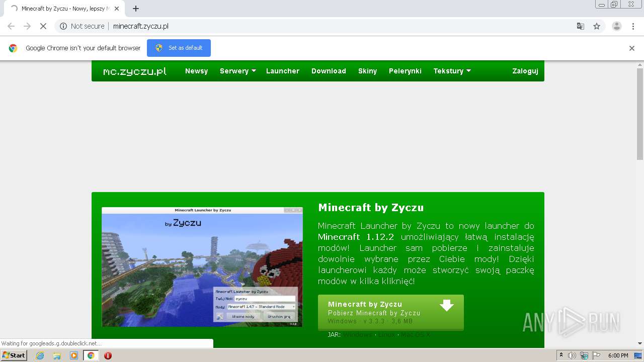Click the 6:00 PM system clock

coord(618,355)
